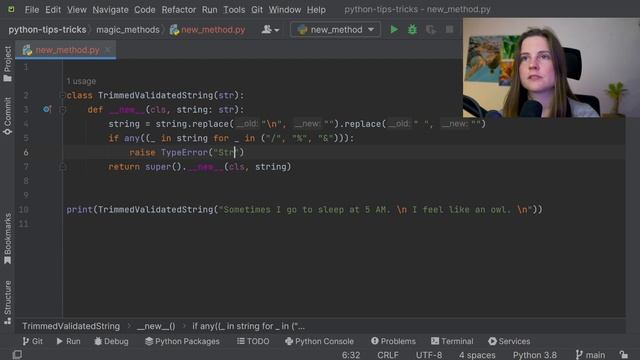640x360 pixels.
Task: Close the new_method.py editor tab
Action: click(107, 50)
